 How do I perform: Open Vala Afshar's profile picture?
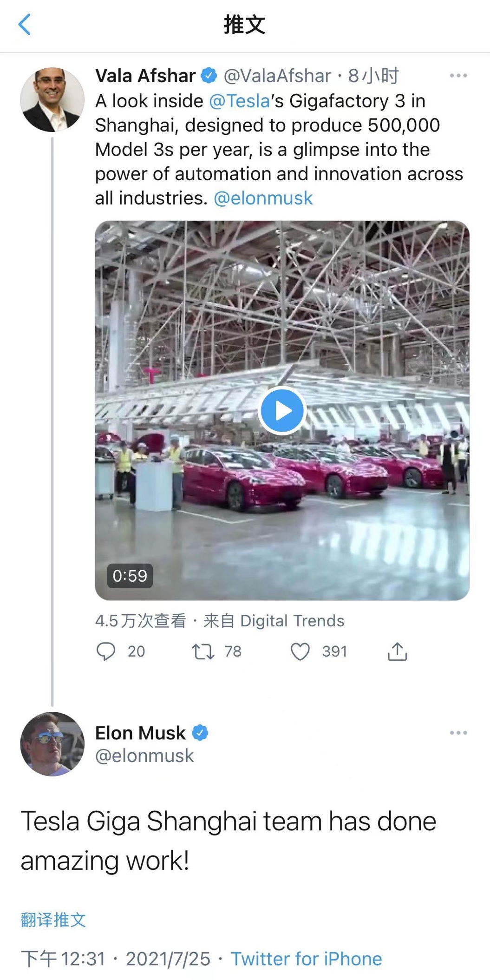pyautogui.click(x=52, y=99)
